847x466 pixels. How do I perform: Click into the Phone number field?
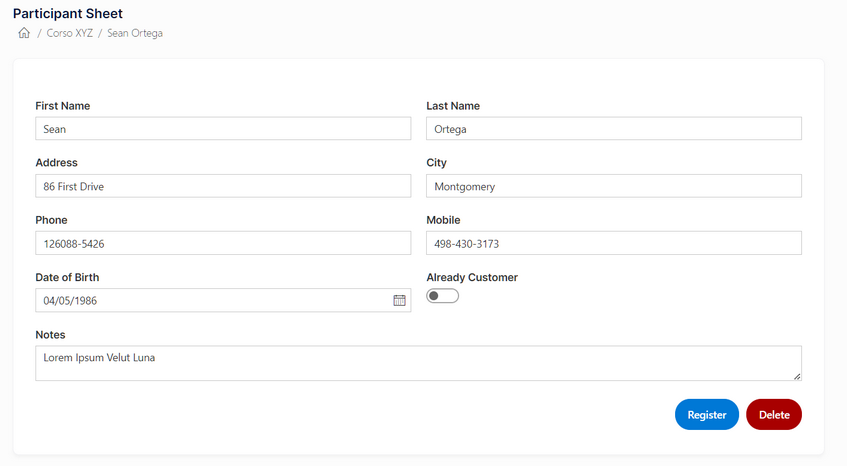[x=223, y=243]
